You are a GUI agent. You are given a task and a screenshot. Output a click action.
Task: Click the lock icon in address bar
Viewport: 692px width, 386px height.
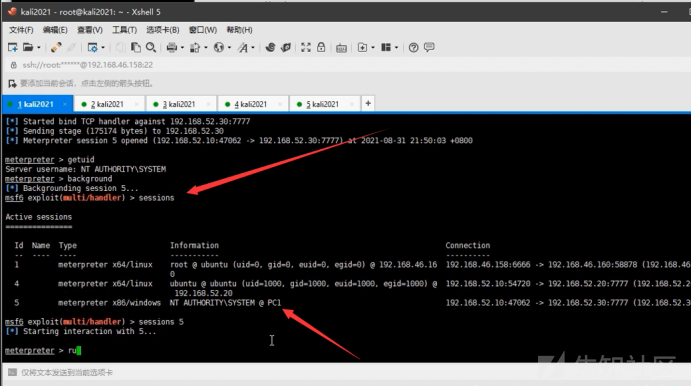[13, 65]
